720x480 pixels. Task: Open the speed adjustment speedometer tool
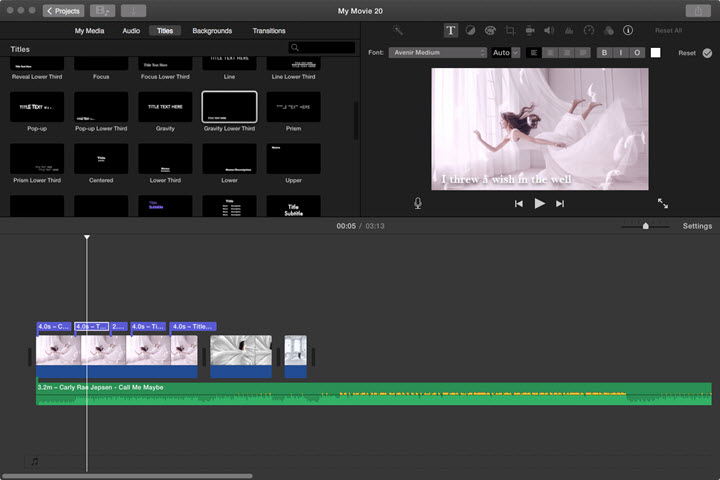[589, 31]
